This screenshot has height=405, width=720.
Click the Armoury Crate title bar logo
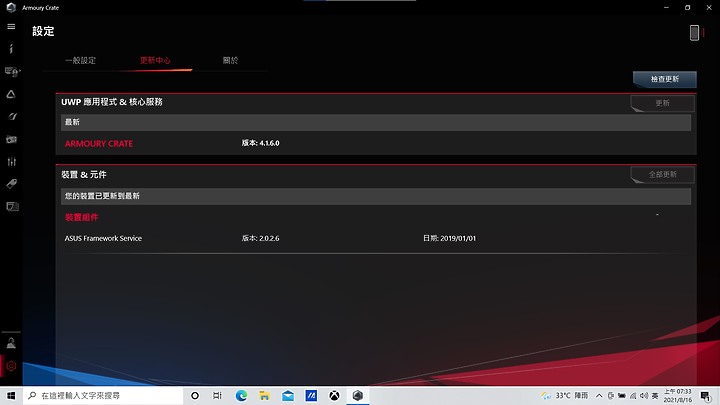(11, 7)
